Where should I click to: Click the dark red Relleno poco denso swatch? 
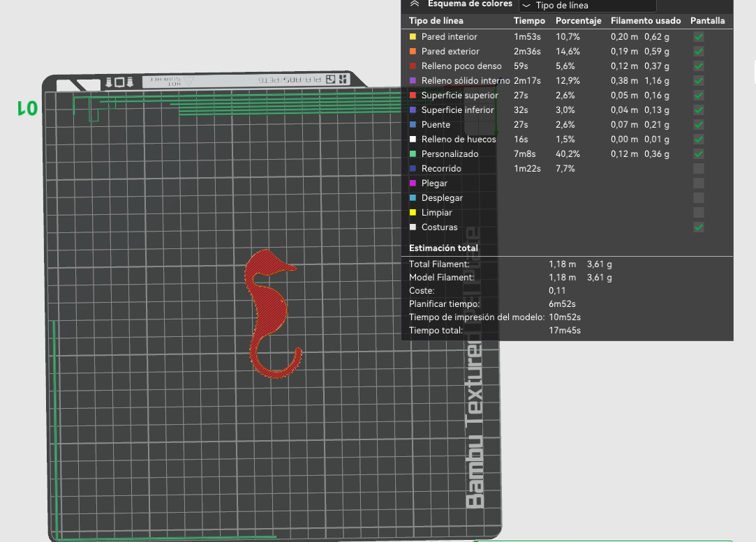[413, 66]
